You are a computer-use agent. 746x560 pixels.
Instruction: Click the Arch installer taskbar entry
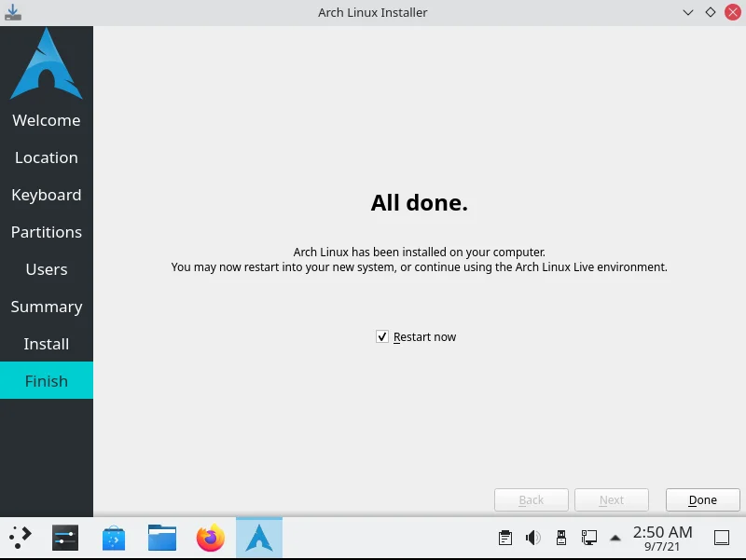pyautogui.click(x=259, y=538)
